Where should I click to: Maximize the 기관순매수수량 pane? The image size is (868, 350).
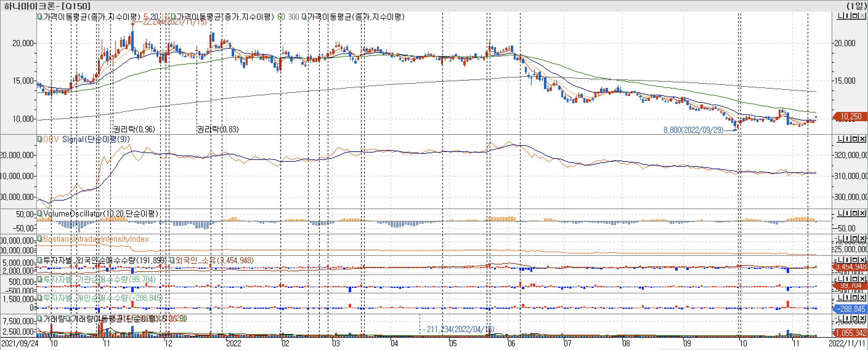pos(855,279)
